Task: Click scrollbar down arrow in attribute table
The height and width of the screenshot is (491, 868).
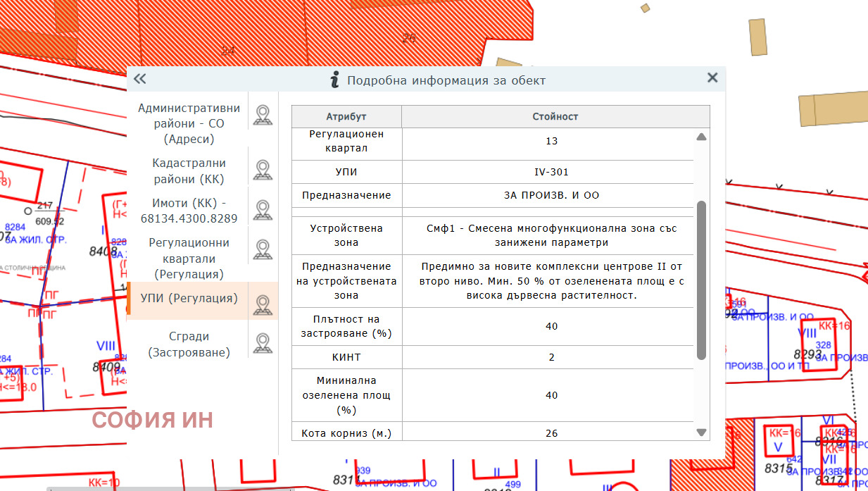Action: (701, 432)
